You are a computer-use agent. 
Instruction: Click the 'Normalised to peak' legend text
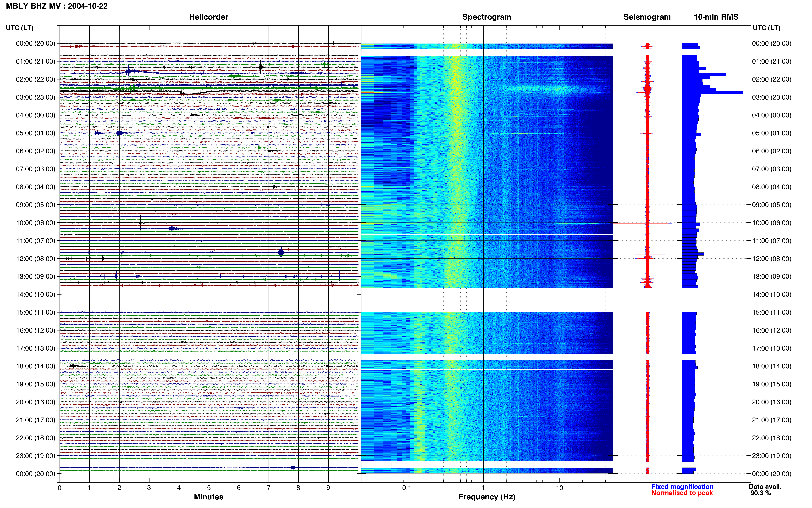682,493
